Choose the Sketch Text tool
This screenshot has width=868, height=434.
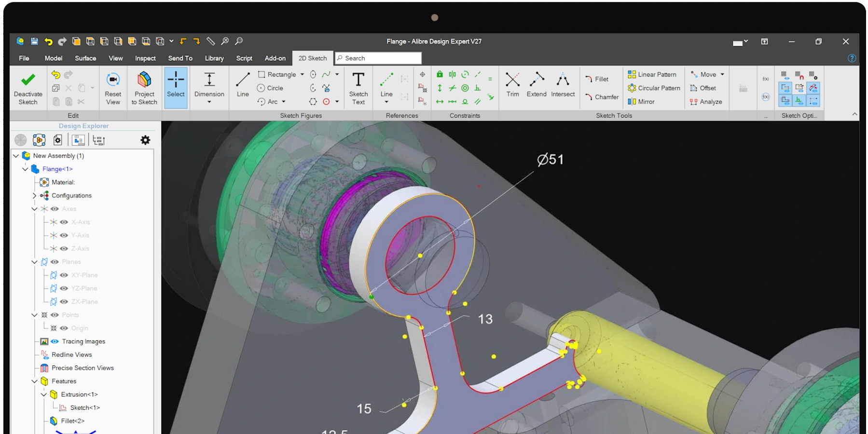358,88
